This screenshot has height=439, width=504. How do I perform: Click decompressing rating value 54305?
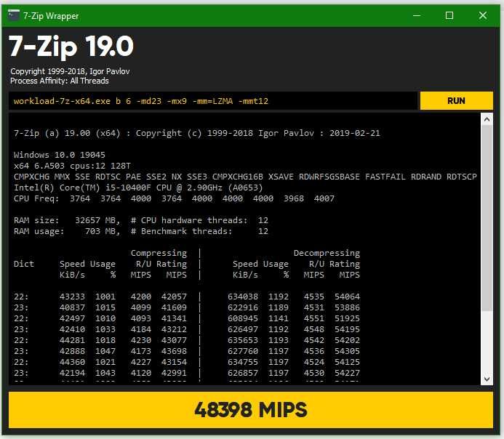[347, 351]
